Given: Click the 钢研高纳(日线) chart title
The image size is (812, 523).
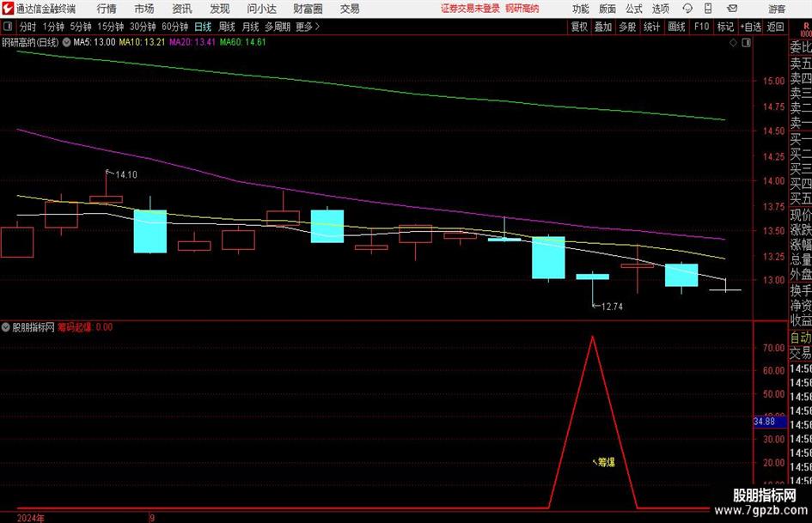Looking at the screenshot, I should click(x=30, y=42).
